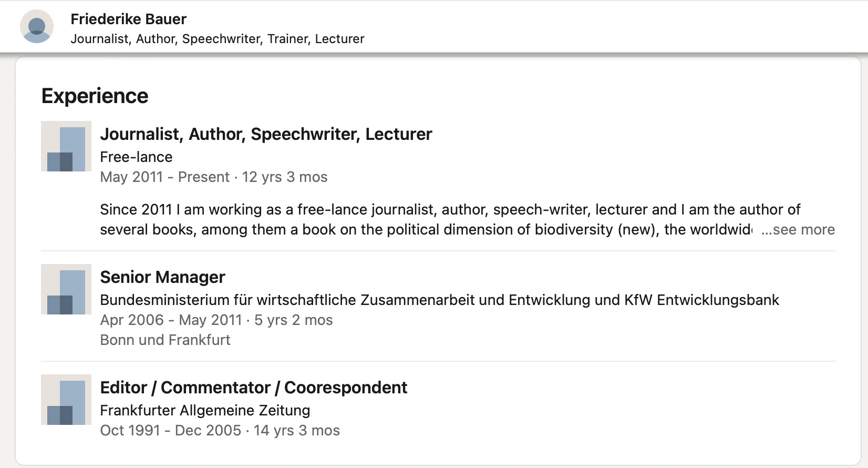This screenshot has width=868, height=468.
Task: Open the Friederike Bauer name header link
Action: (x=129, y=19)
